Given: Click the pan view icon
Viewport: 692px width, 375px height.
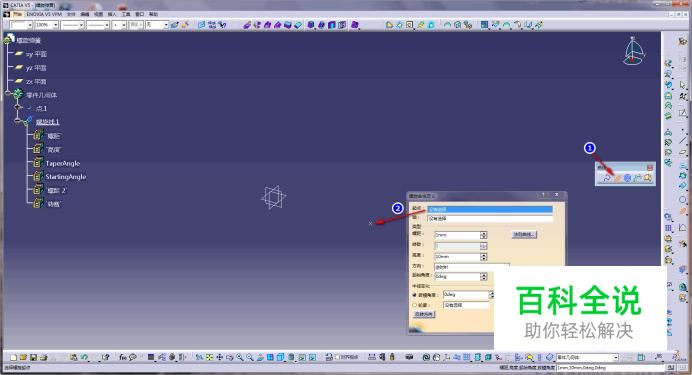Looking at the screenshot, I should click(x=219, y=357).
